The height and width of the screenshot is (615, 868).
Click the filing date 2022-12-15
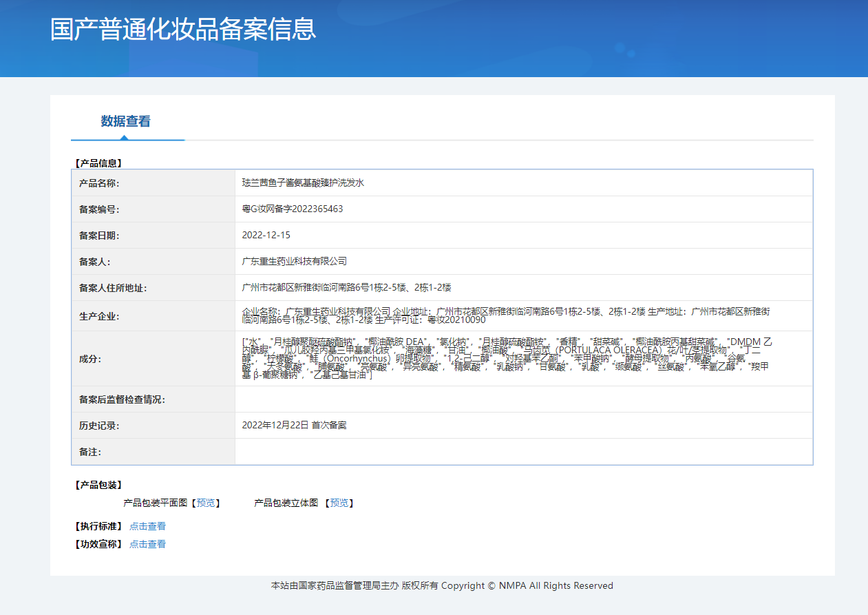point(266,235)
